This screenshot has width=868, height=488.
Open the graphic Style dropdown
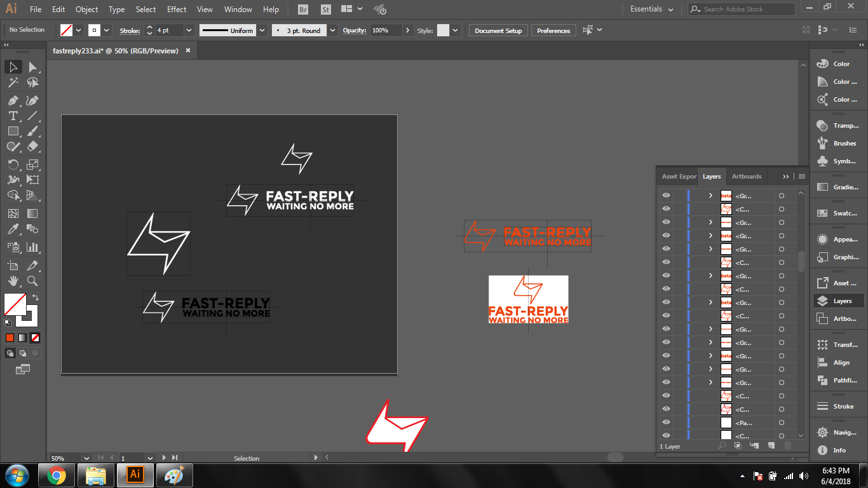coord(456,30)
